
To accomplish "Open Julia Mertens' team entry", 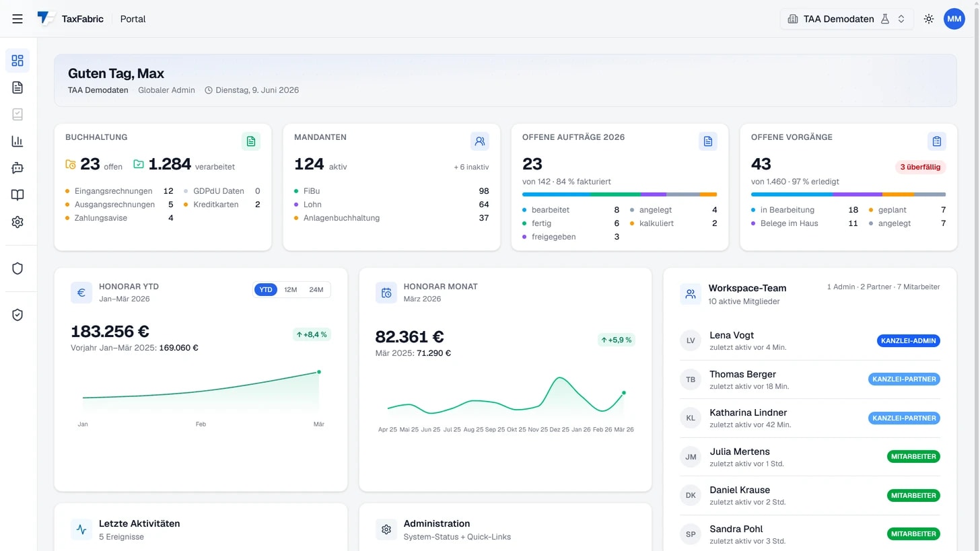I will 810,457.
